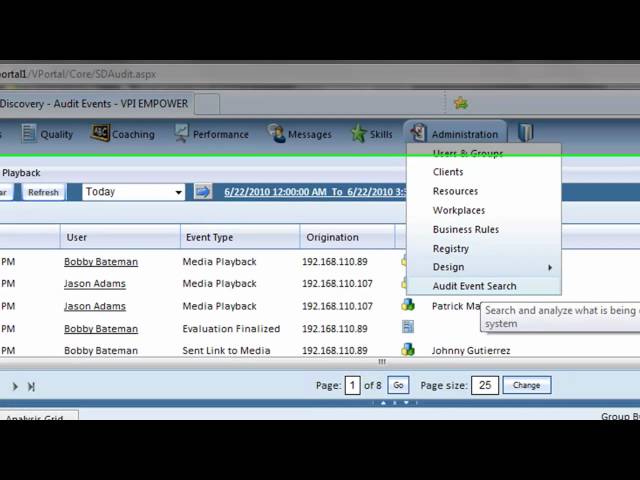Click the evaluation form icon in row four

point(408,327)
